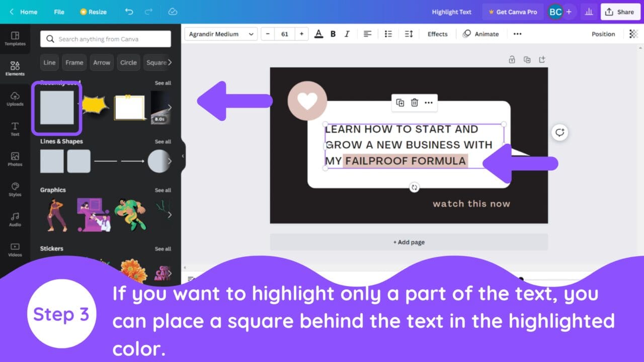Click the cloud save status icon
The height and width of the screenshot is (362, 644).
tap(173, 12)
